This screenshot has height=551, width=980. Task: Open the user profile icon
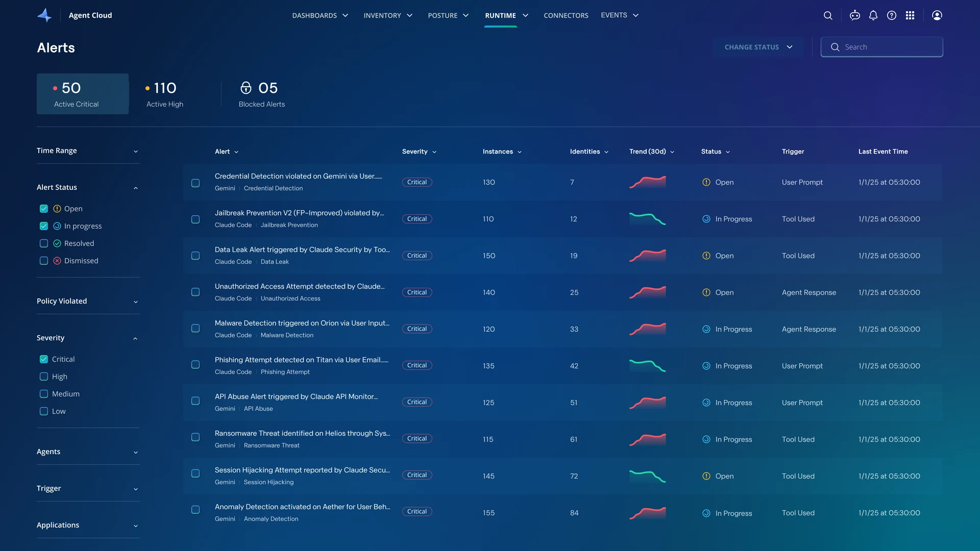tap(937, 15)
